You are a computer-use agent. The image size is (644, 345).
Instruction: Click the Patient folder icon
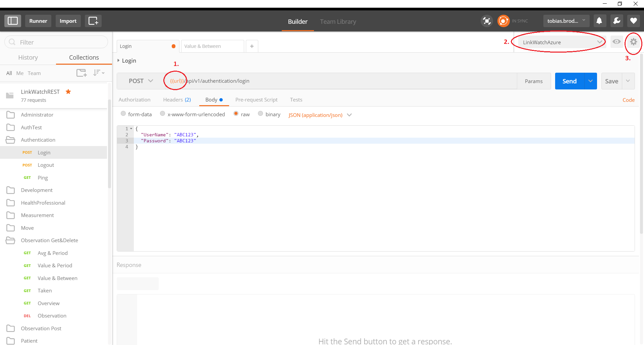click(x=11, y=341)
